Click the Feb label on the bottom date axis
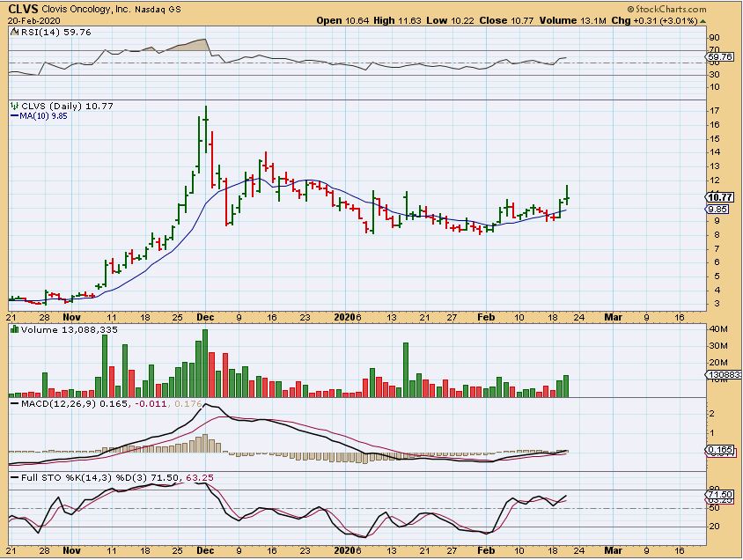 point(486,550)
